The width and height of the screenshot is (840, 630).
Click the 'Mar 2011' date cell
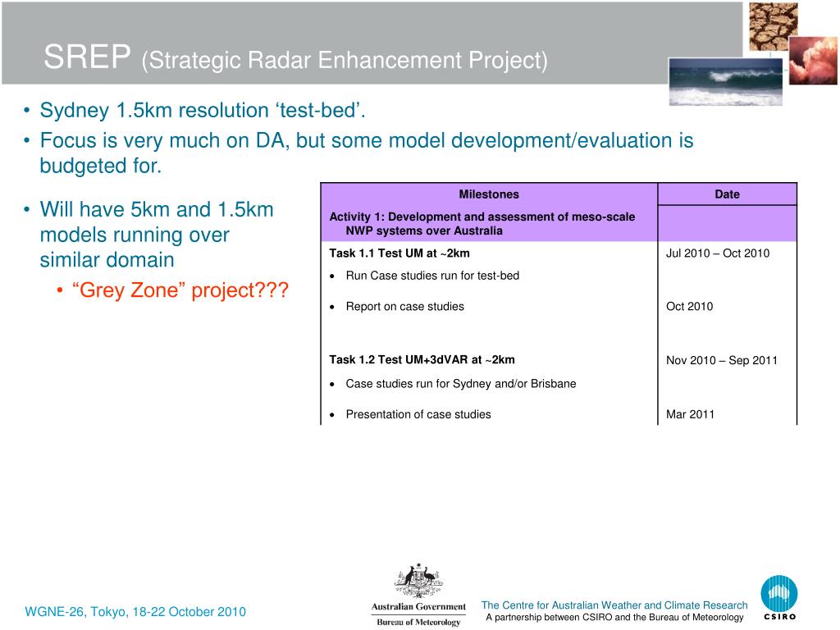pos(690,414)
